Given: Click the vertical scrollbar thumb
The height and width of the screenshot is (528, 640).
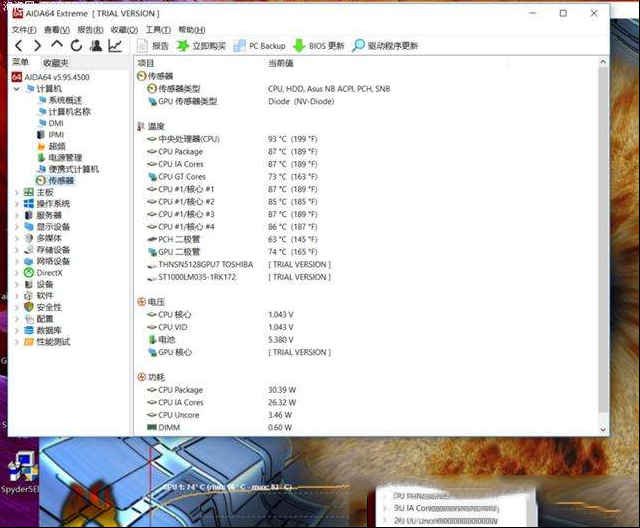Looking at the screenshot, I should coord(603,241).
